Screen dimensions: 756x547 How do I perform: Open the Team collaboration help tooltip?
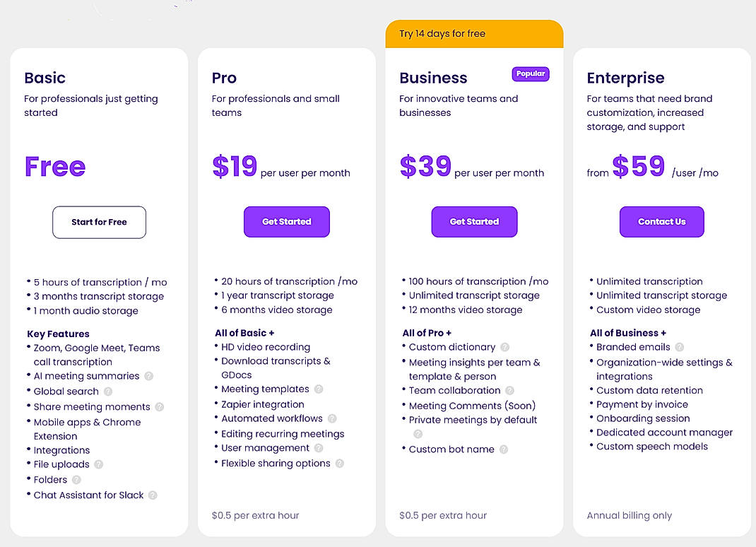point(509,390)
